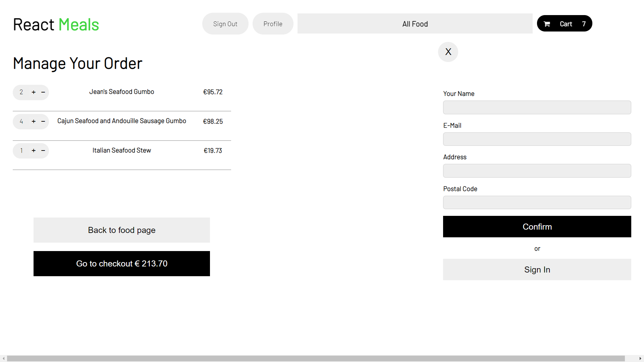Image resolution: width=644 pixels, height=362 pixels.
Task: Click the €98.25 price
Action: coord(213,121)
